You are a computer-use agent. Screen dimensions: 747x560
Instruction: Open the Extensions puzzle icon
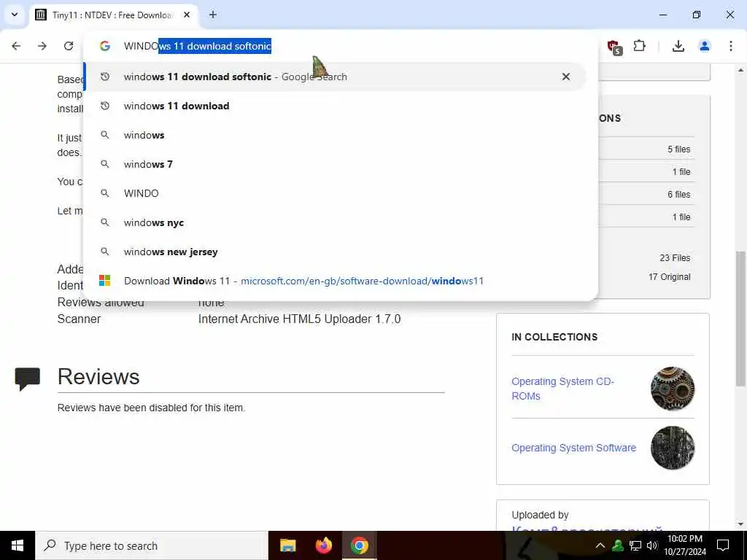click(x=639, y=46)
